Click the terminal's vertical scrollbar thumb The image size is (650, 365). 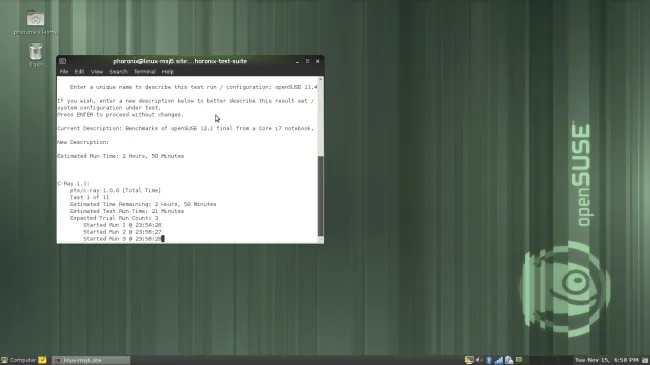(320, 196)
